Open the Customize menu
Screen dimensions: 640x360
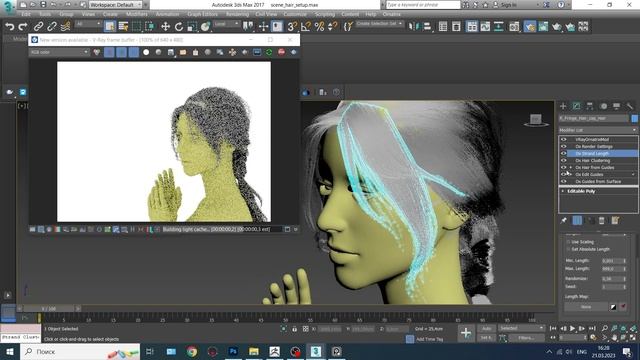[x=295, y=14]
